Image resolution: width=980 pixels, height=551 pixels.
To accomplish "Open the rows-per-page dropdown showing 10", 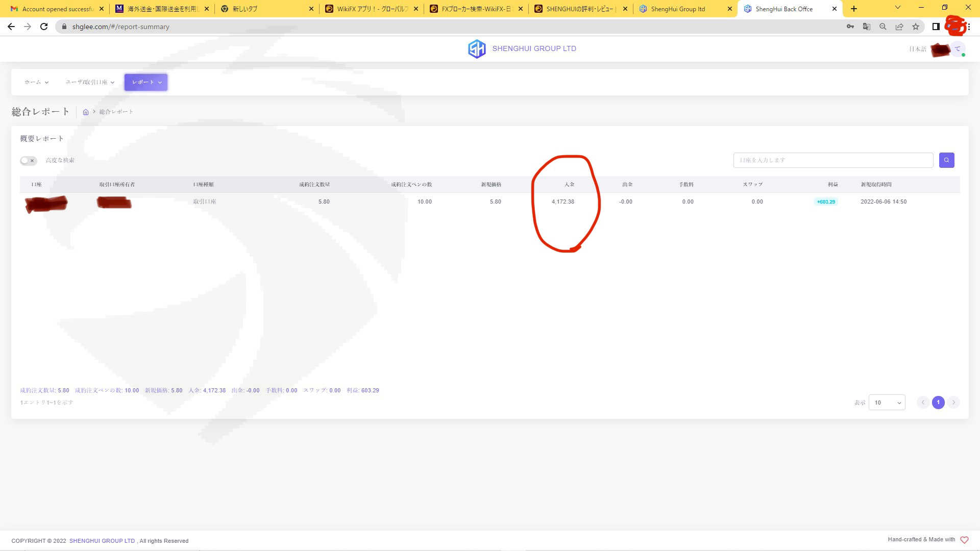I will pyautogui.click(x=887, y=403).
